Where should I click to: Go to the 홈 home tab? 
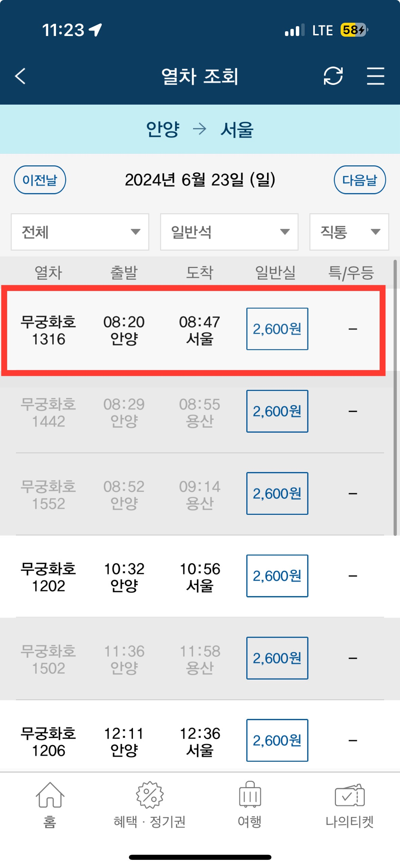point(50,806)
